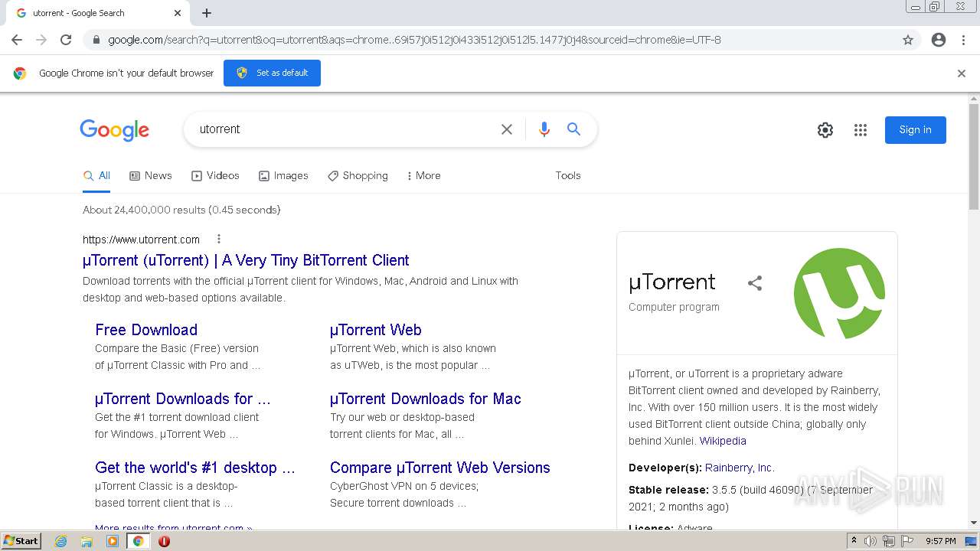Go back with the browser back arrow

point(17,40)
